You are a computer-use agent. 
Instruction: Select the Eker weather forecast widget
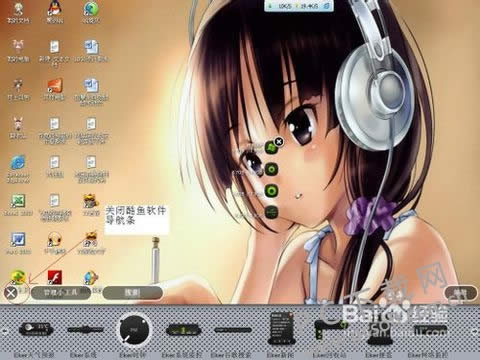click(x=36, y=328)
